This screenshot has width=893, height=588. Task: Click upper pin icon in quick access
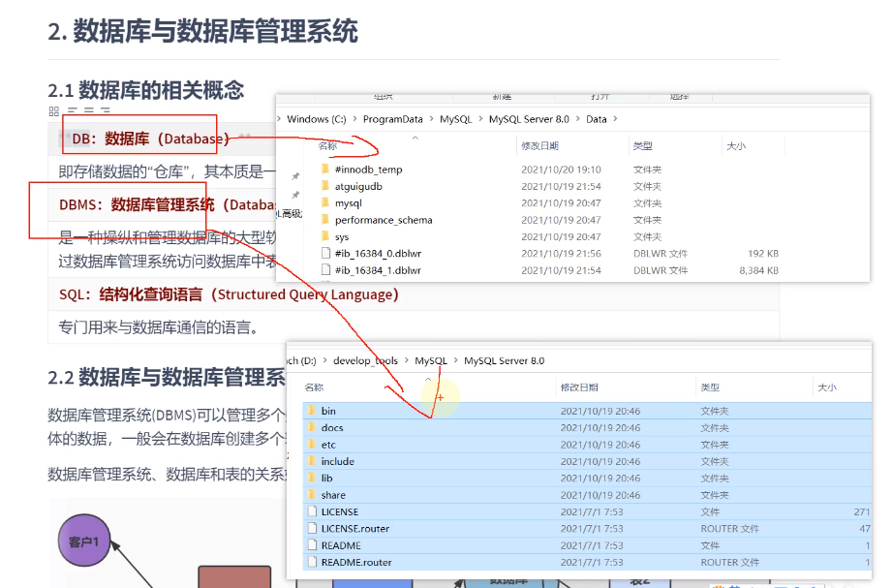point(295,176)
